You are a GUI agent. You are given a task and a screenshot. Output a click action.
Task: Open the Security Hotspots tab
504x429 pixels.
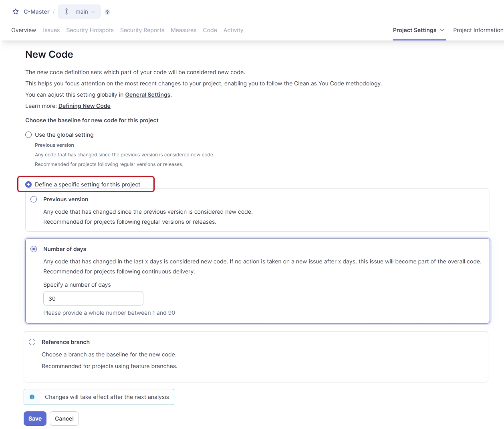click(x=90, y=30)
